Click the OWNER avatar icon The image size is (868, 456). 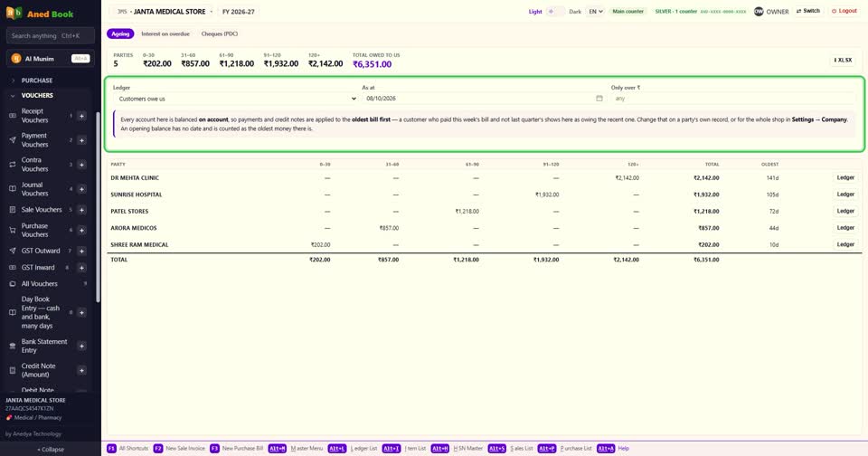759,11
